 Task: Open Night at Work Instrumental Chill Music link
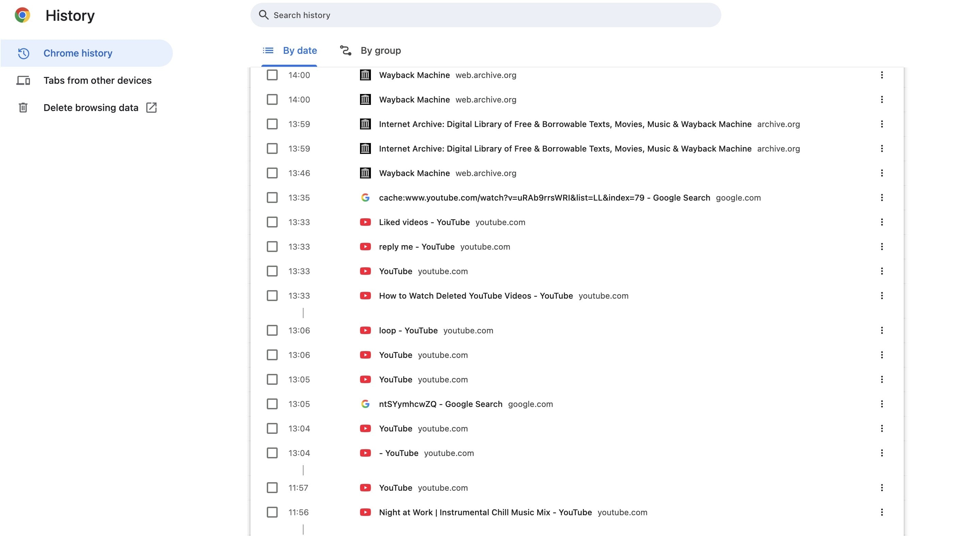tap(486, 513)
